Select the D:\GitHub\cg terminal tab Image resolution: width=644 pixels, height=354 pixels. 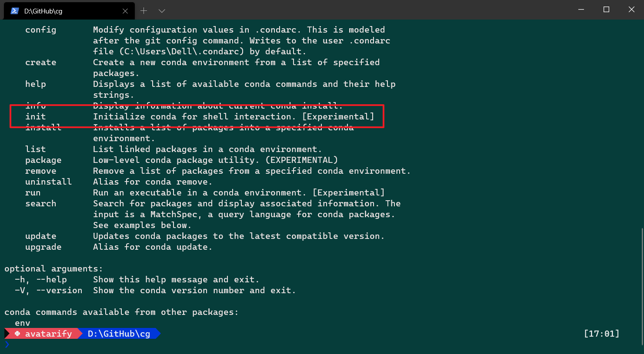click(x=65, y=10)
